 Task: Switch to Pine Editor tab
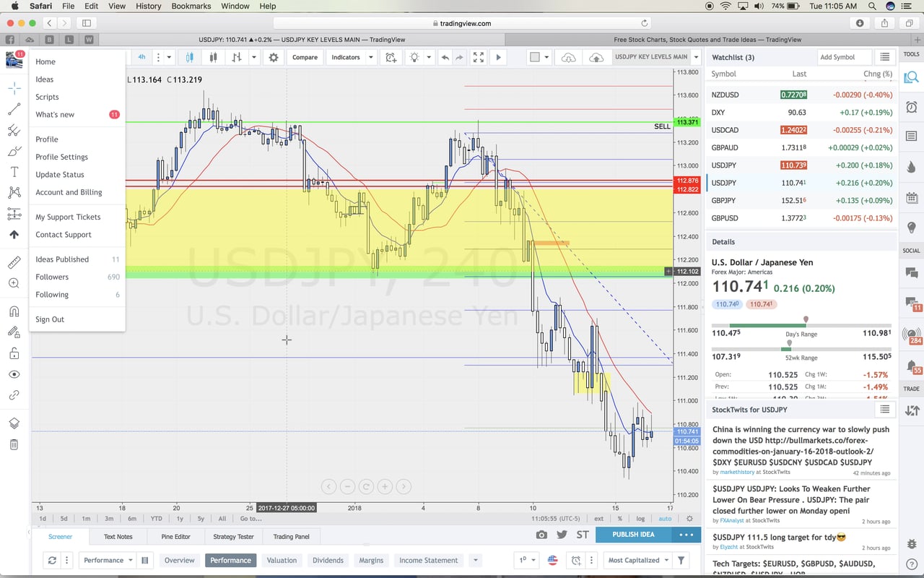175,537
